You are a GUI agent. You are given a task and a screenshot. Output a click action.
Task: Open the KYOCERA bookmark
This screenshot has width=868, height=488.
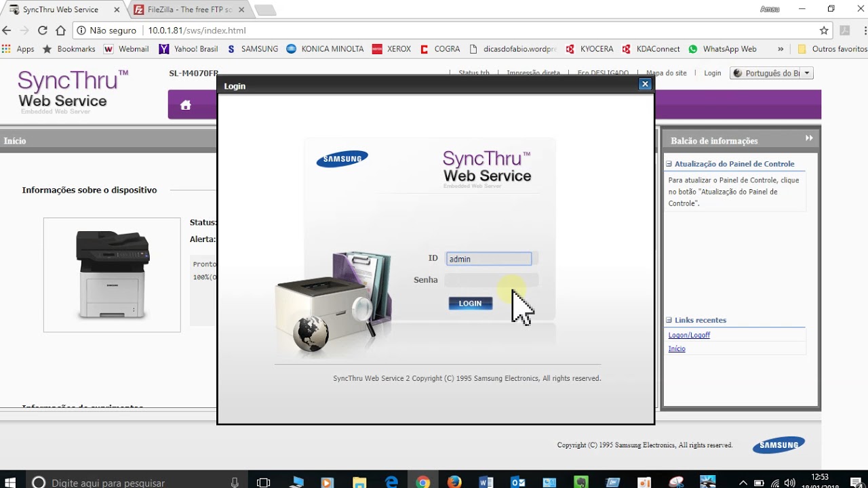point(589,49)
